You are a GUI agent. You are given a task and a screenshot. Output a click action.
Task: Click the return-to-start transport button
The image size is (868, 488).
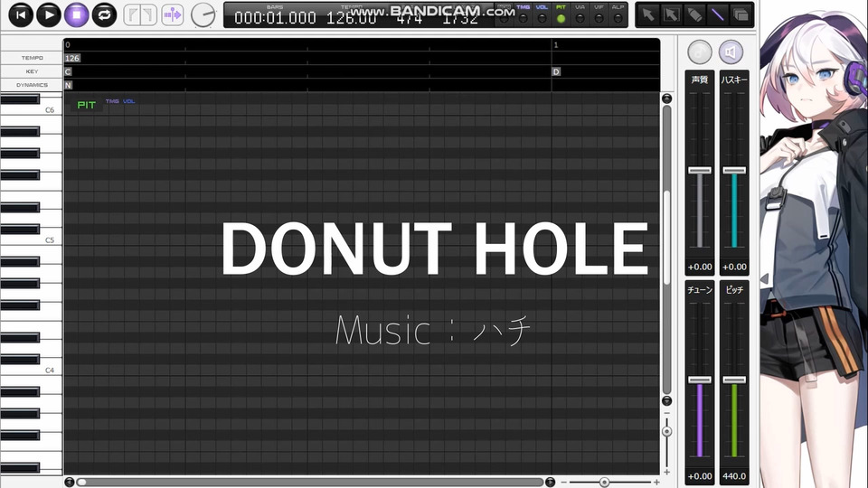21,15
